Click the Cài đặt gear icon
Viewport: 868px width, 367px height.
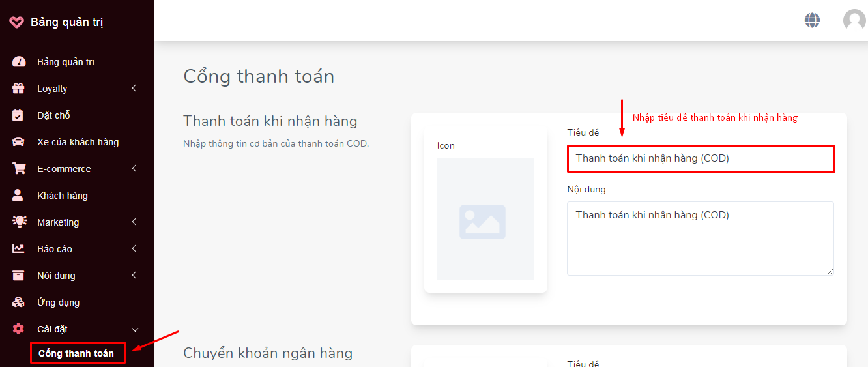pyautogui.click(x=18, y=329)
